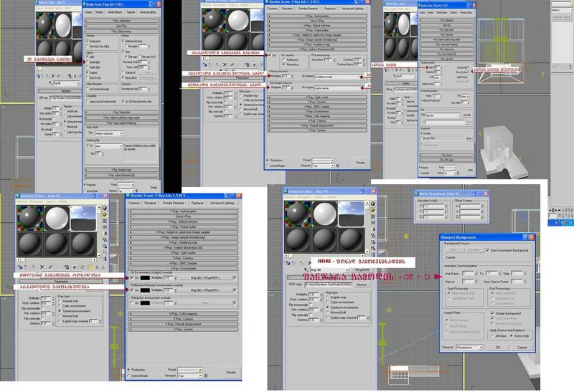Click Cancel in Viewport Background dialog
This screenshot has height=392, width=574.
(522, 348)
